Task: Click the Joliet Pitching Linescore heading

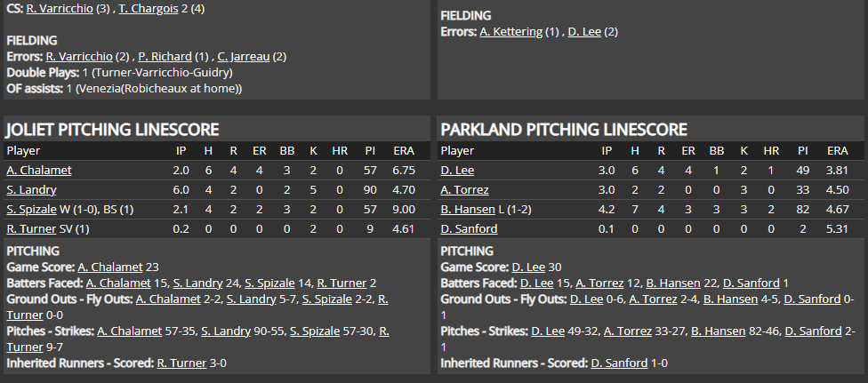Action: [112, 130]
